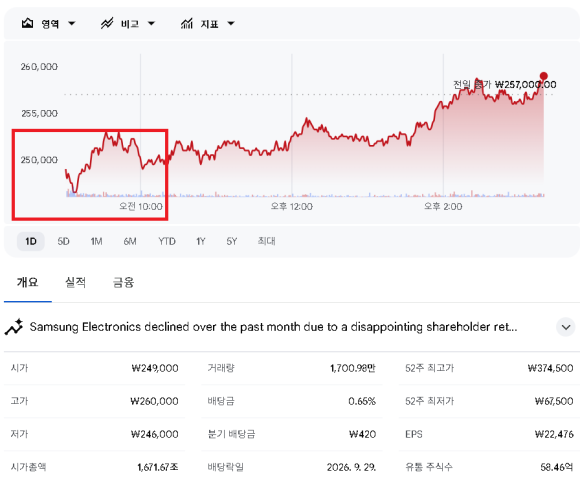580x481 pixels.
Task: Select the 1M time range
Action: point(97,241)
